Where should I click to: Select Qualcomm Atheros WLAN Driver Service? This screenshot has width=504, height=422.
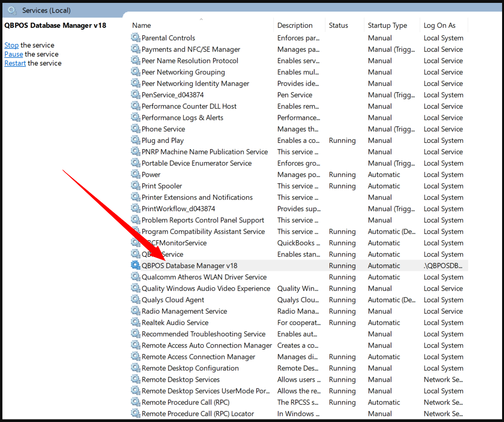coord(204,277)
